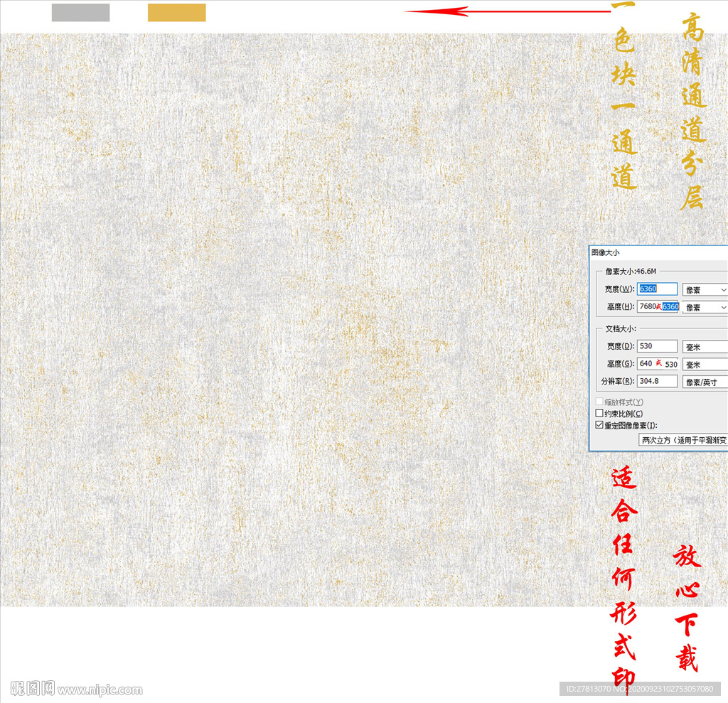Click the gray color swatch
This screenshot has height=703, width=728.
click(81, 13)
